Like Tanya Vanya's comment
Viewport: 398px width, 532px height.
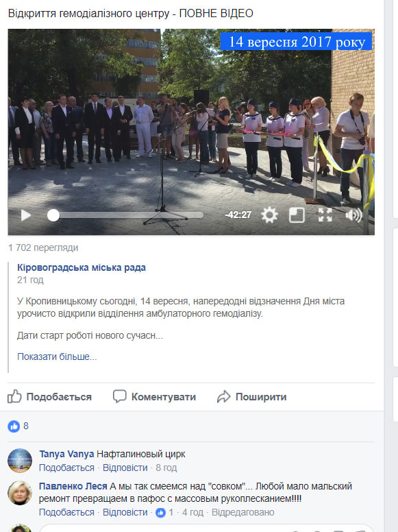pos(66,468)
